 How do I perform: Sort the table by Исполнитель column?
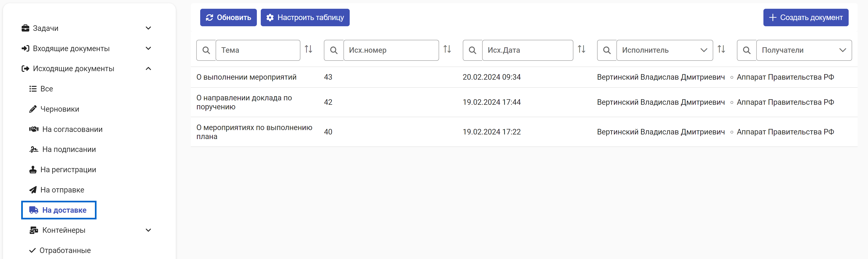[721, 49]
